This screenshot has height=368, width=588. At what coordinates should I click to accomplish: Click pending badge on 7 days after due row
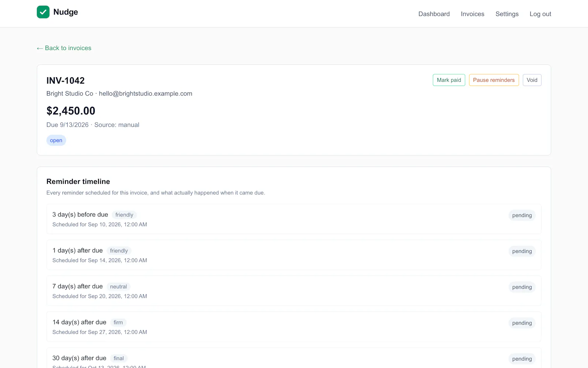coord(522,287)
